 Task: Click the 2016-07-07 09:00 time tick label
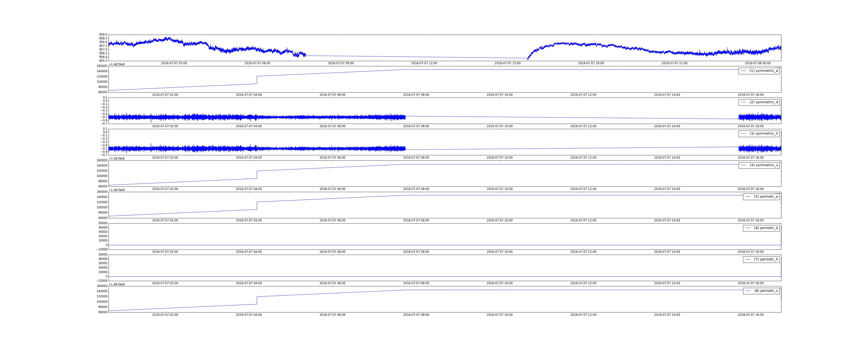coord(341,63)
